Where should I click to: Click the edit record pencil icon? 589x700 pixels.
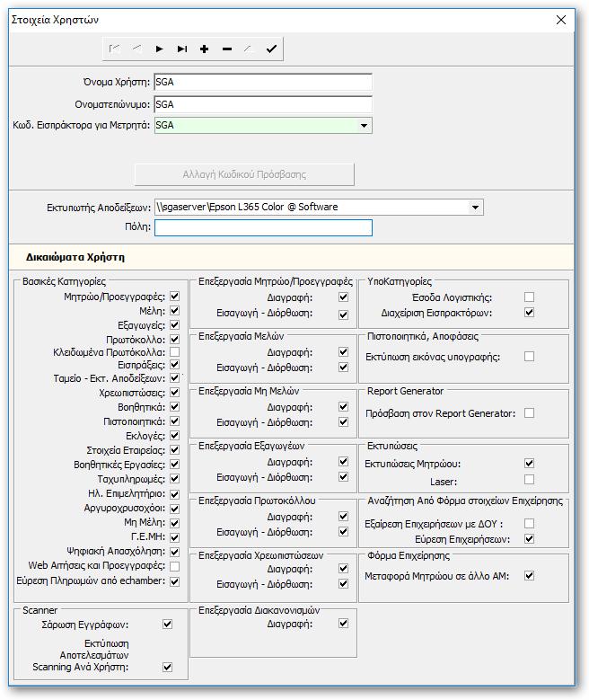coord(249,49)
